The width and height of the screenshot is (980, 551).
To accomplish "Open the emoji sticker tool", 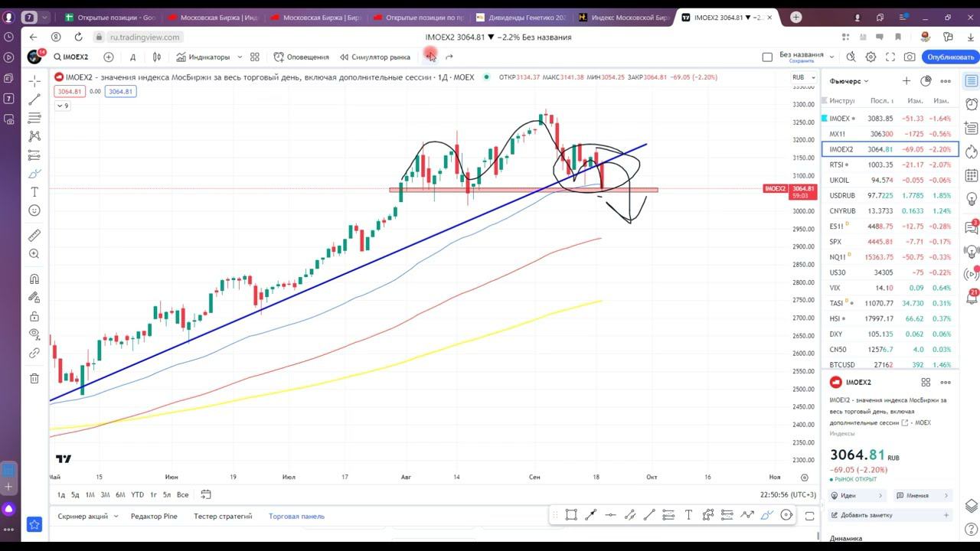I will tap(34, 210).
